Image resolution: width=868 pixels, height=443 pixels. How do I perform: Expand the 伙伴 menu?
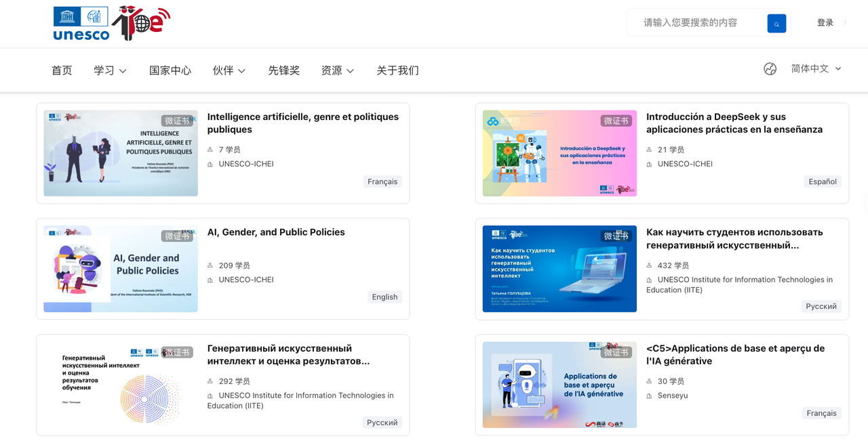(x=229, y=70)
